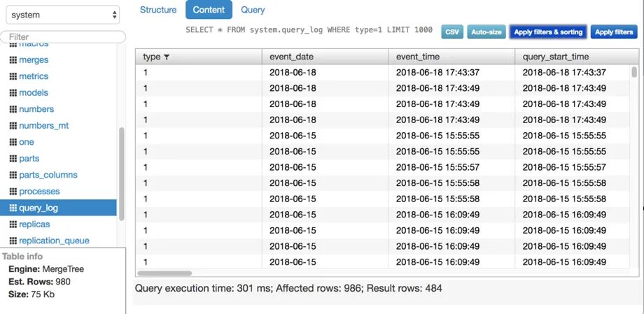Screen dimensions: 644x314
Task: Click the query execution time status line
Action: (x=288, y=289)
